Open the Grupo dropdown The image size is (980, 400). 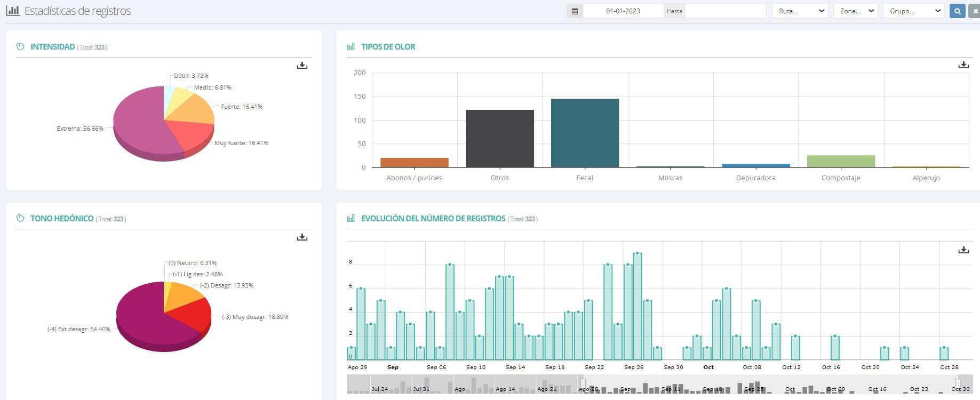[914, 11]
